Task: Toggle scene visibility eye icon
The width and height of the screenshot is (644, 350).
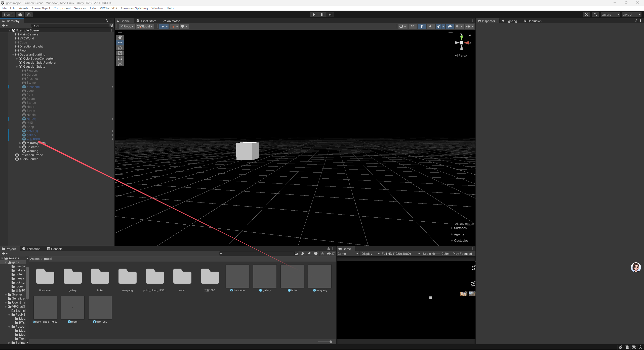Action: (x=450, y=26)
